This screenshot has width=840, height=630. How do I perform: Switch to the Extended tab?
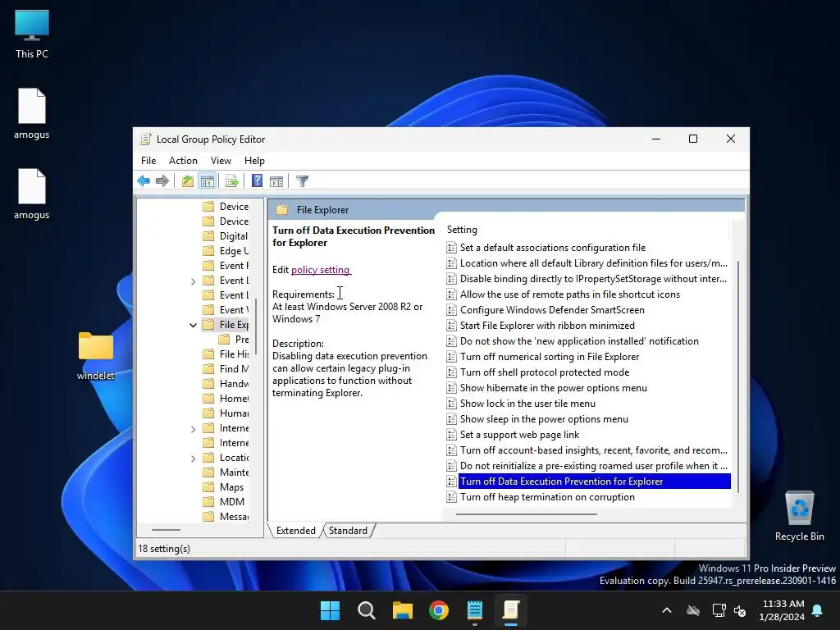coord(295,531)
